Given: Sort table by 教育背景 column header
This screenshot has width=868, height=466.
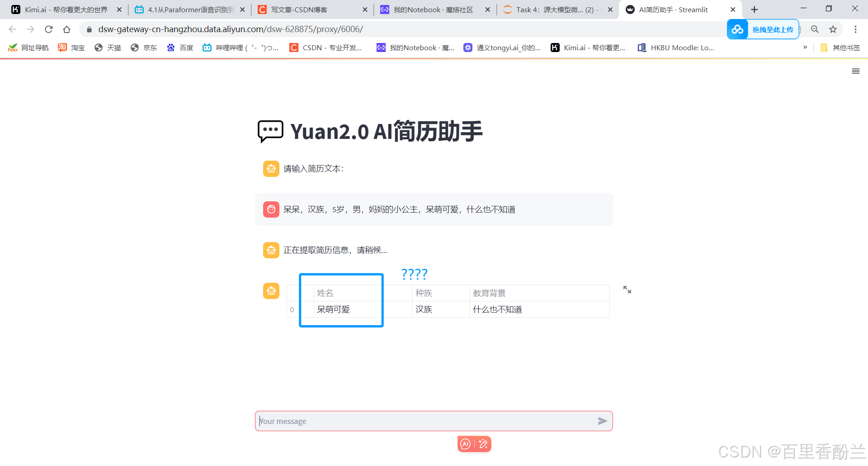Looking at the screenshot, I should (x=539, y=293).
